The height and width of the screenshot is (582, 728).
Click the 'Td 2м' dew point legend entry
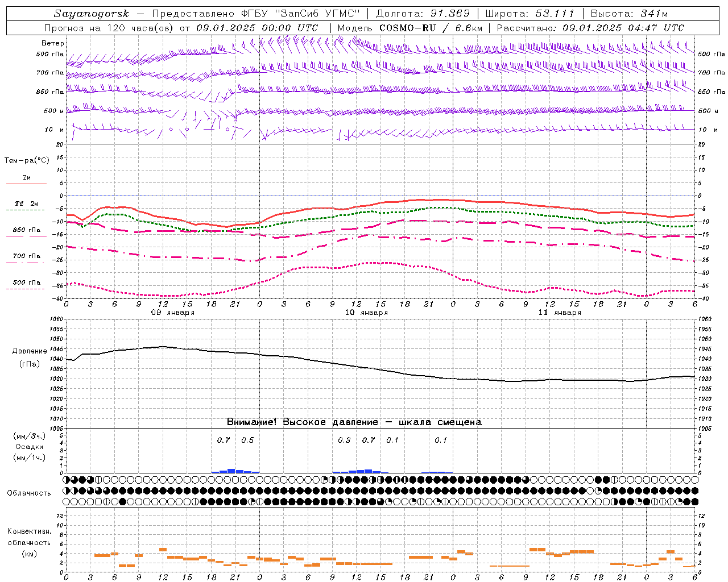tap(26, 203)
